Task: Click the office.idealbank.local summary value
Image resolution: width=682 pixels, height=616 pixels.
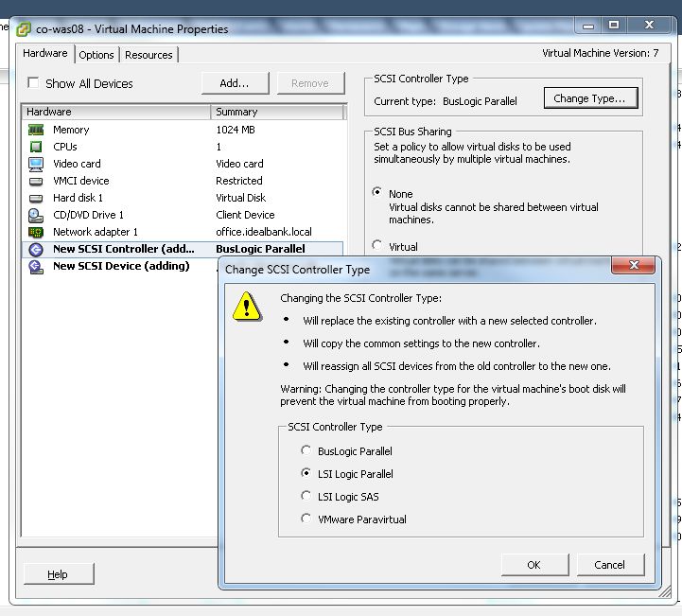Action: [x=264, y=232]
